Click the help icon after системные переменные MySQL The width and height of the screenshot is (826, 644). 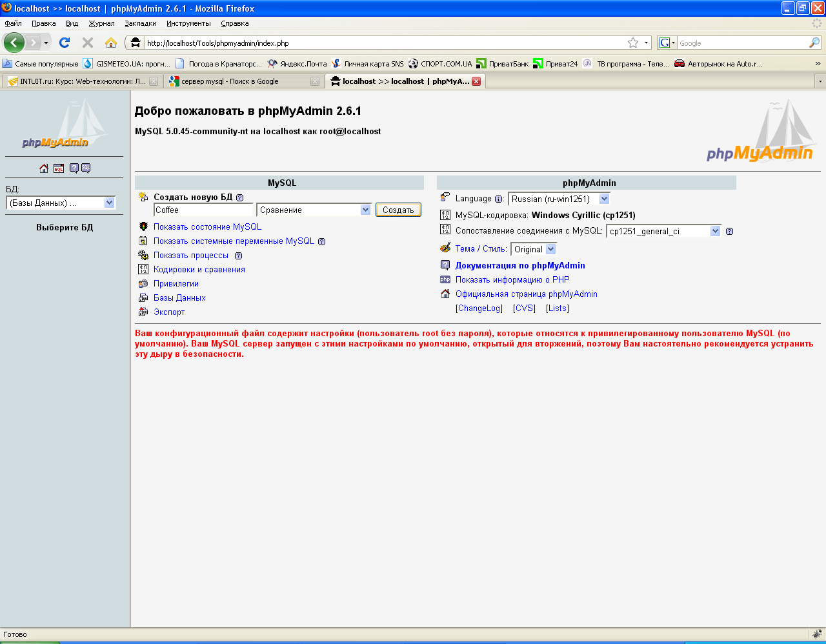pos(321,241)
